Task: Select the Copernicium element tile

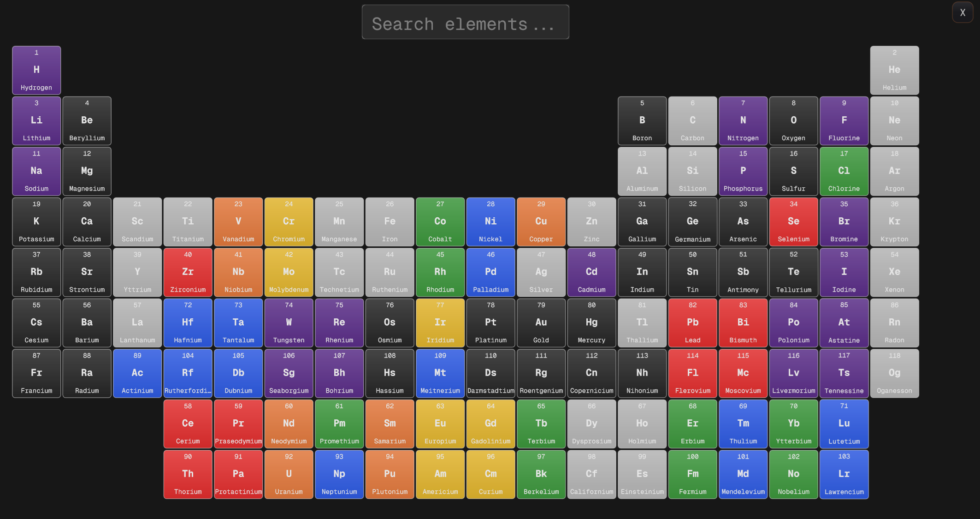Action: click(x=591, y=373)
